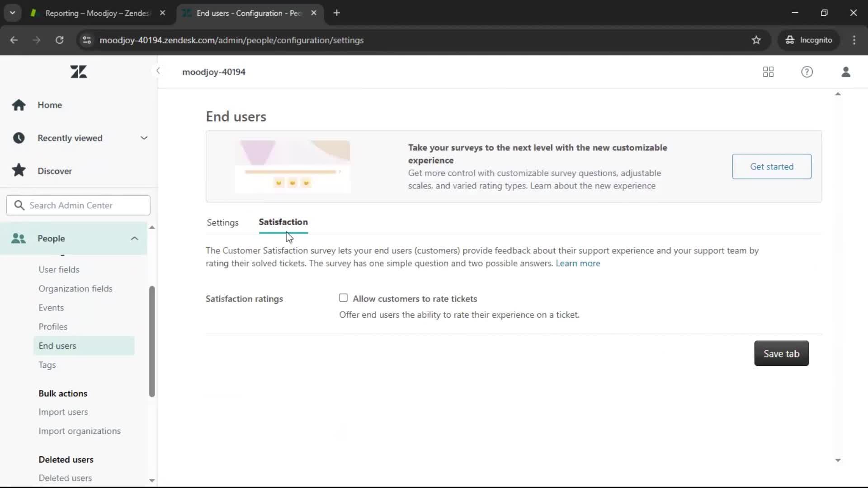View site information icon in address bar
The height and width of the screenshot is (488, 868).
coord(87,40)
